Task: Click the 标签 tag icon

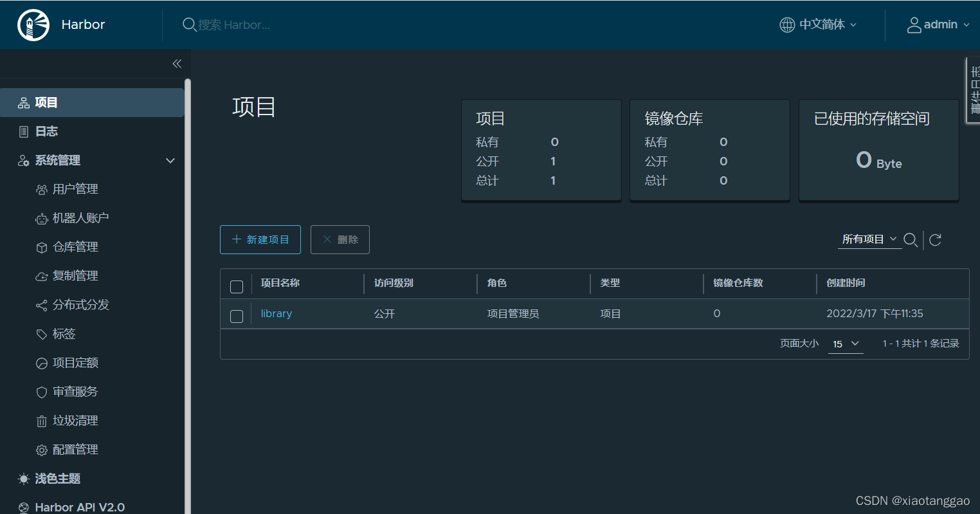Action: pos(42,335)
